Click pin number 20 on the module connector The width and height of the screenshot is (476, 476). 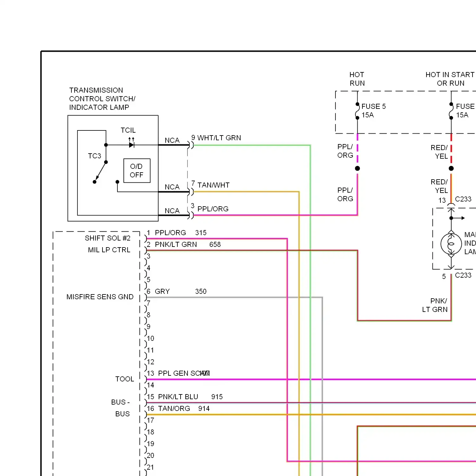[x=150, y=455]
